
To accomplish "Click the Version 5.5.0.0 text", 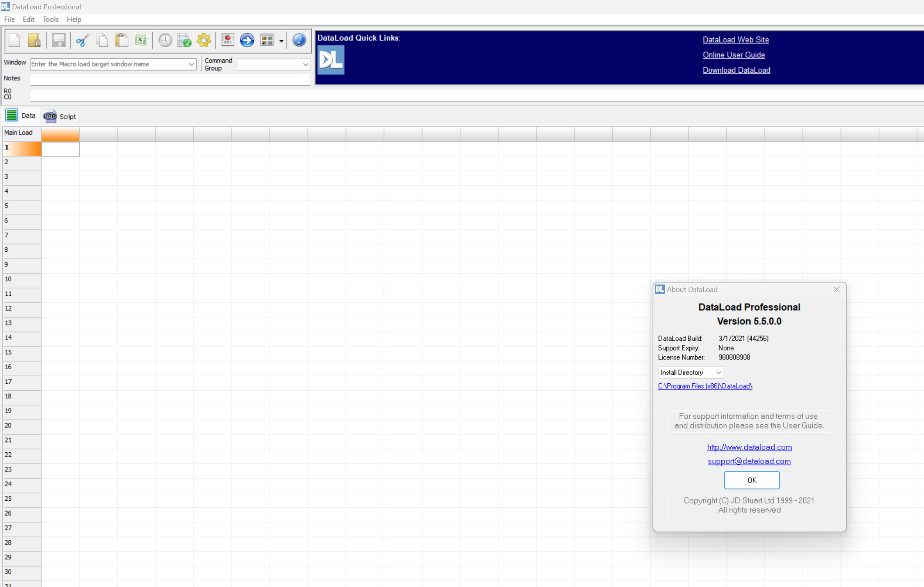I will [x=749, y=322].
